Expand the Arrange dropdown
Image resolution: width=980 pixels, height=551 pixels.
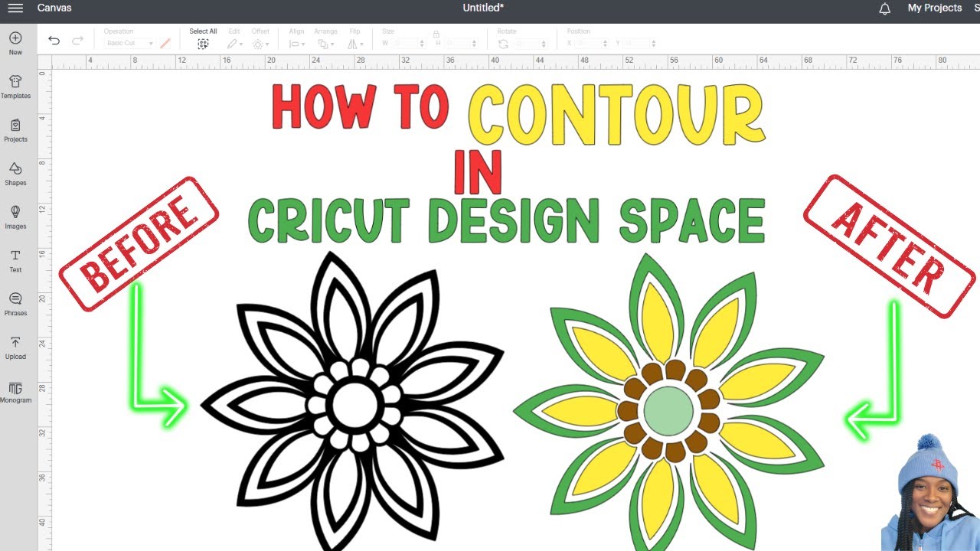(x=325, y=44)
